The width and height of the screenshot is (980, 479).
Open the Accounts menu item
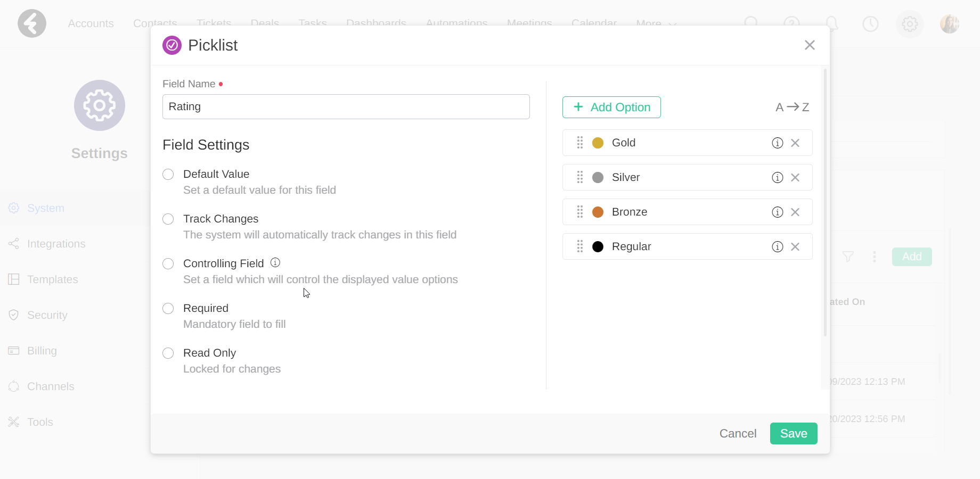[91, 23]
